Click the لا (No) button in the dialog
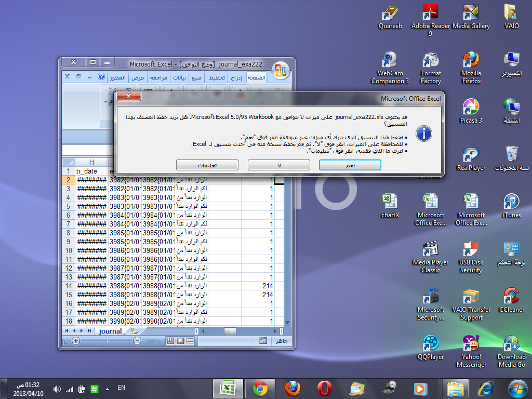532x399 pixels. click(278, 165)
